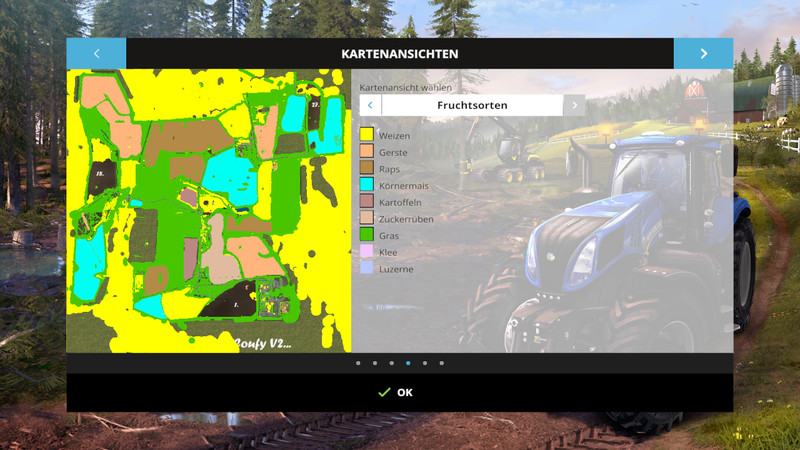Viewport: 800px width, 450px height.
Task: Select the first page indicator dot
Action: 358,363
